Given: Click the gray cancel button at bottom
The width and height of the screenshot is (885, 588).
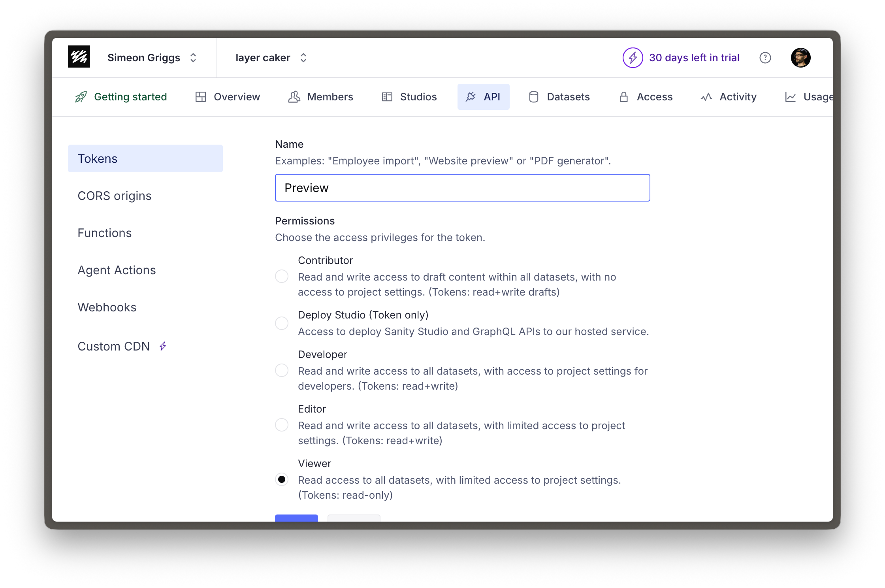Looking at the screenshot, I should click(x=354, y=518).
